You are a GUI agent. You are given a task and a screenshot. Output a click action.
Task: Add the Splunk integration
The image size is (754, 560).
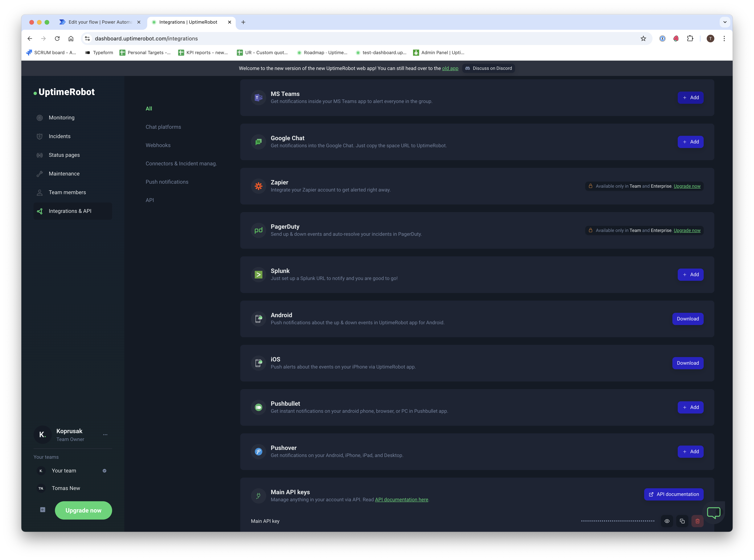tap(690, 275)
